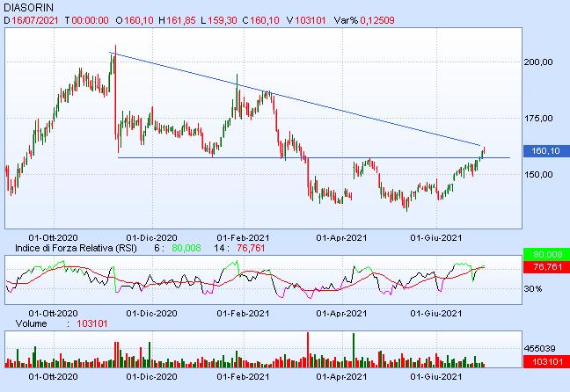This screenshot has height=392, width=570.
Task: Click 01-Apr-2021 under the price chart
Action: [x=341, y=238]
